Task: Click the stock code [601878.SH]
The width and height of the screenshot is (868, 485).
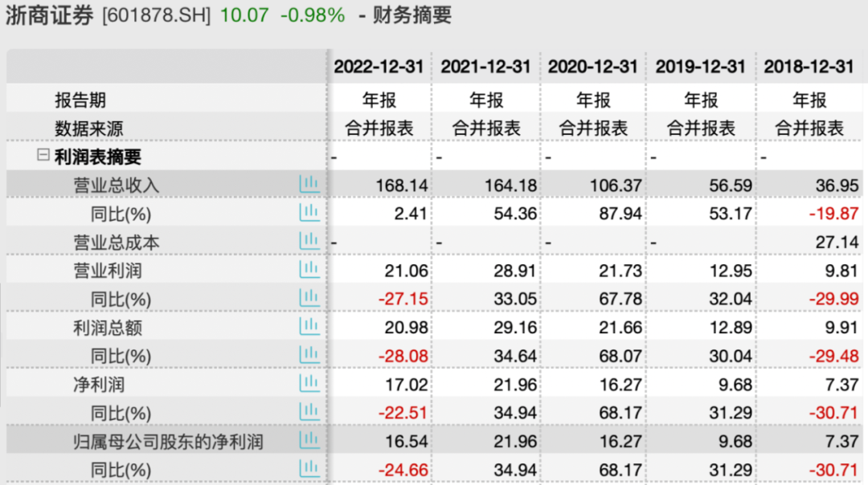Action: click(x=157, y=15)
